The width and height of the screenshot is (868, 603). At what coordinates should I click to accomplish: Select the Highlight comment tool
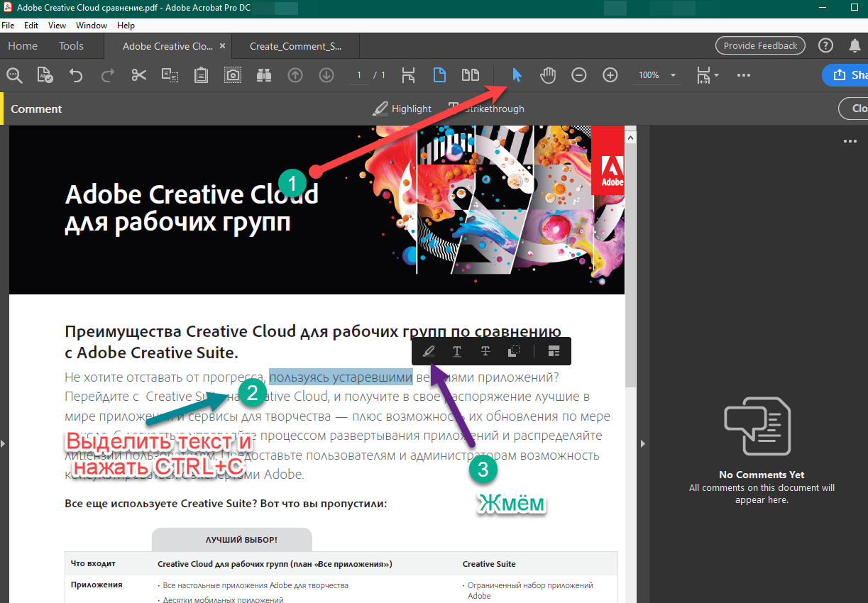coord(402,109)
